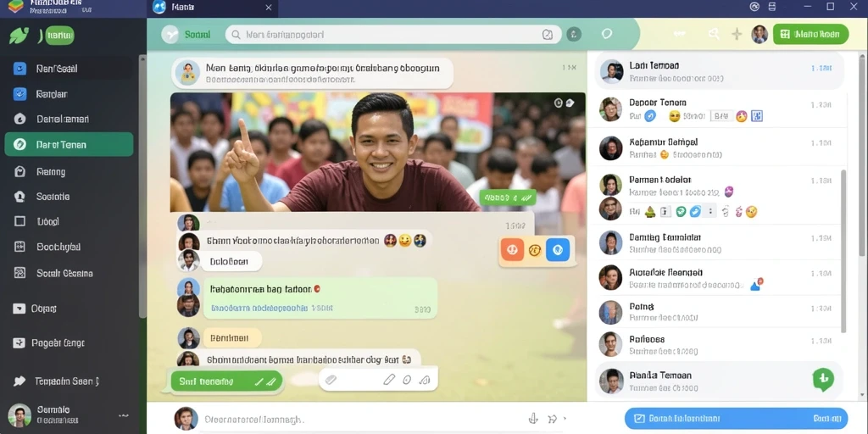Click the three-dots icon in the top toolbar
The width and height of the screenshot is (868, 434).
pos(679,34)
